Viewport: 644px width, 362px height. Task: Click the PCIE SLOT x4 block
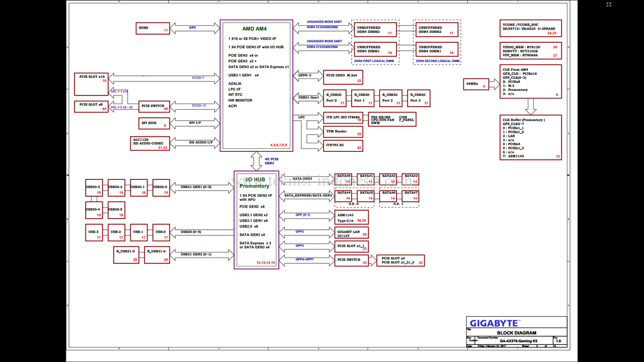[400, 260]
